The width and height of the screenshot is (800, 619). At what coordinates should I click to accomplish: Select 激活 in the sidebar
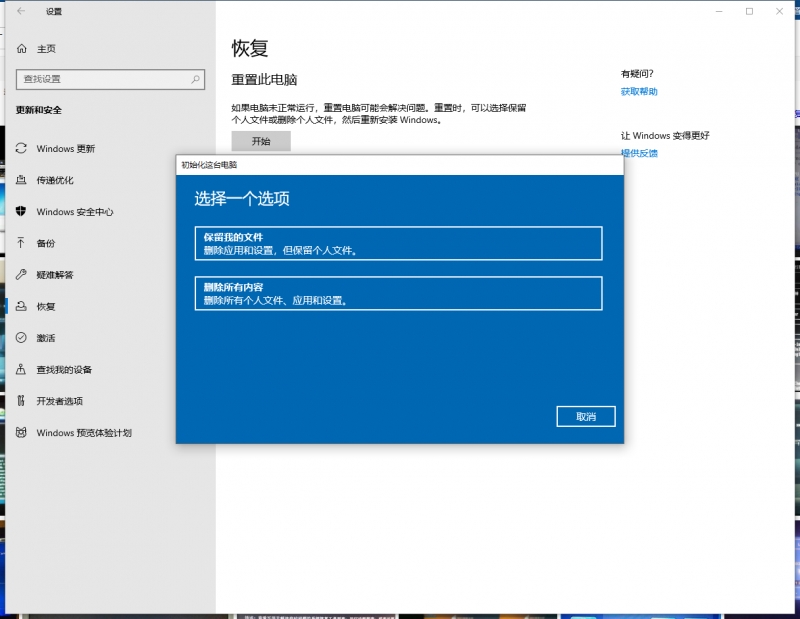pyautogui.click(x=45, y=338)
